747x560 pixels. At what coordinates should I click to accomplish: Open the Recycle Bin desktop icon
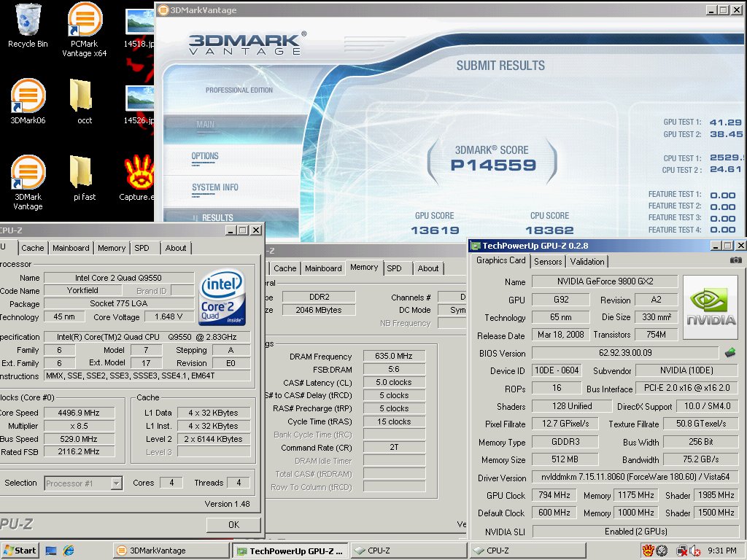click(x=28, y=20)
